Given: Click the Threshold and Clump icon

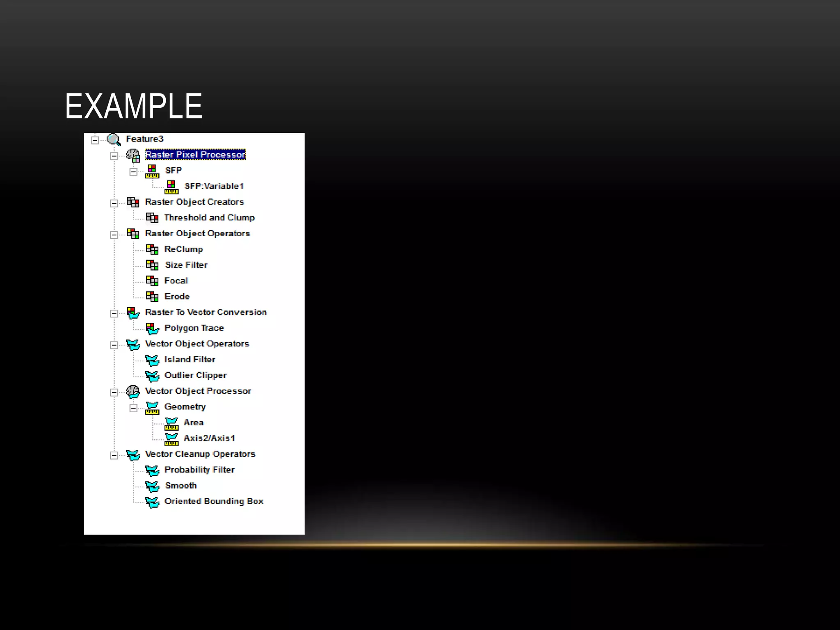Looking at the screenshot, I should pos(152,218).
